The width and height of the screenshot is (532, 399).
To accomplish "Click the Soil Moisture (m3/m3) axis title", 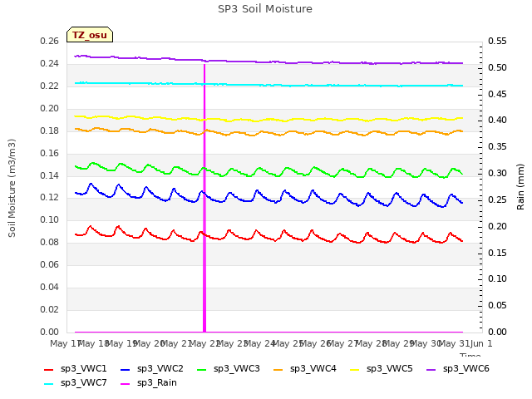I will tap(12, 188).
